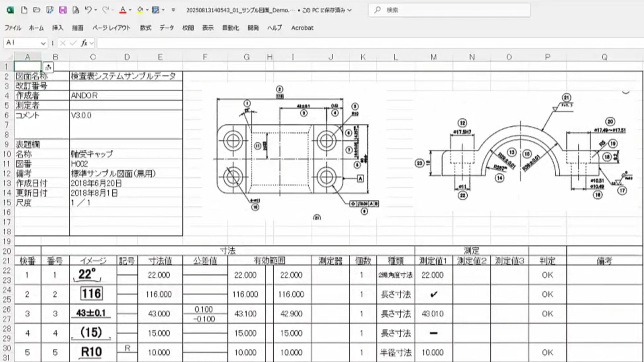Select column M header
The height and width of the screenshot is (362, 644).
(x=433, y=57)
